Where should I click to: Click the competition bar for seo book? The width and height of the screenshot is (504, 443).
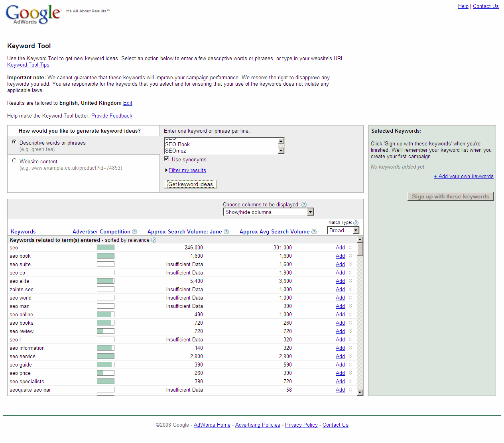coord(105,255)
